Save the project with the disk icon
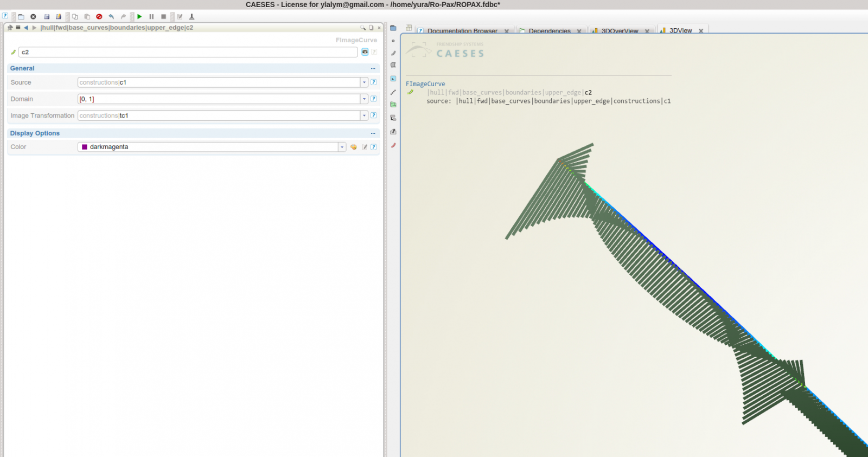The image size is (868, 457). point(47,17)
